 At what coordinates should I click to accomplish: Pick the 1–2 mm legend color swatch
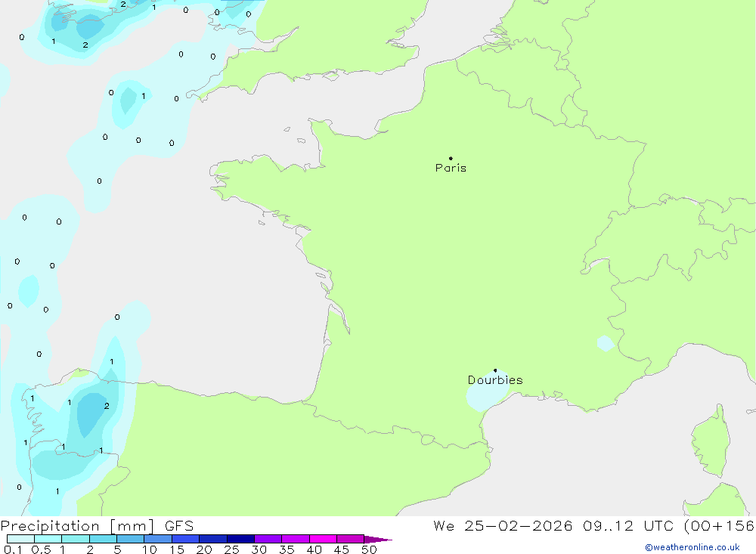[x=76, y=539]
